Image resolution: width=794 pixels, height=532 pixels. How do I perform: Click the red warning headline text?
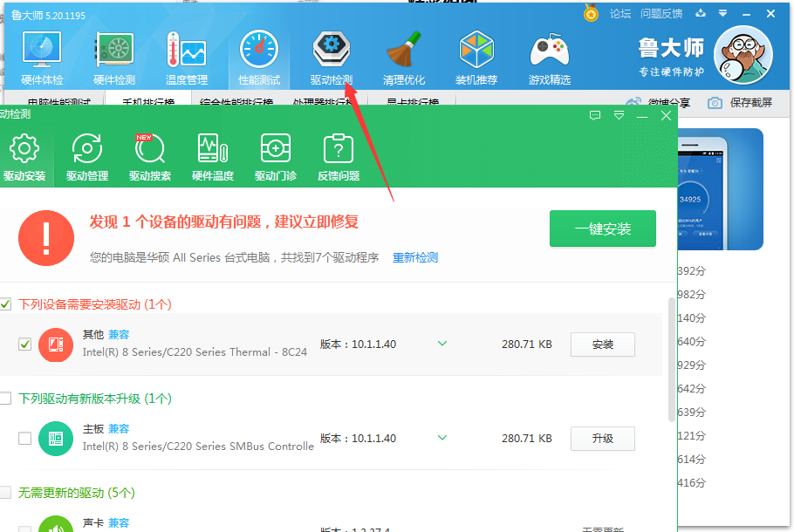coord(224,222)
